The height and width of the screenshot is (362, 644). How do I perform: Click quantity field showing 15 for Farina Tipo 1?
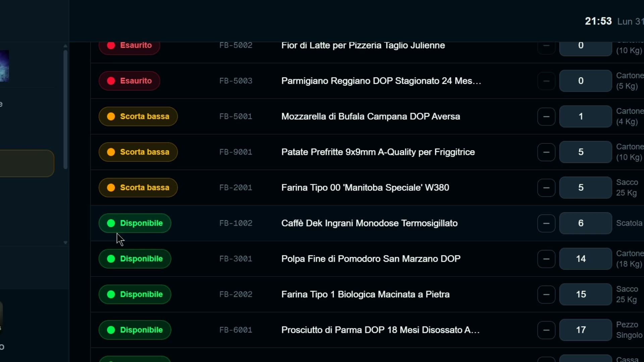coord(586,294)
